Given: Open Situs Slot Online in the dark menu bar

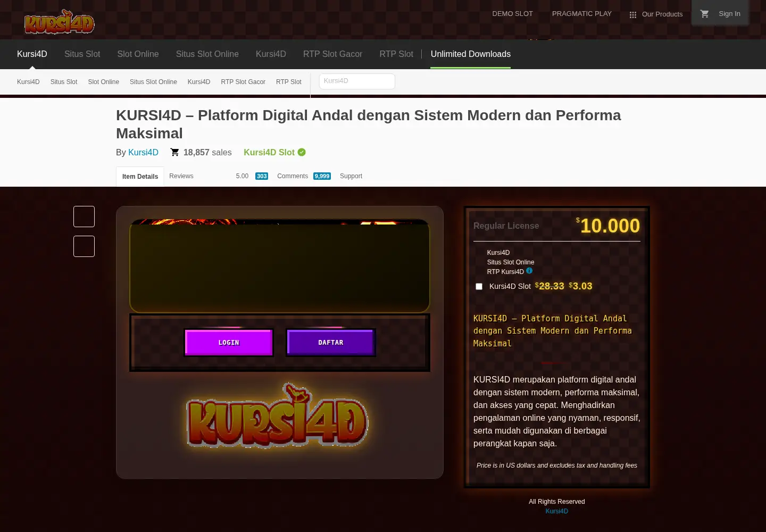Looking at the screenshot, I should [207, 54].
